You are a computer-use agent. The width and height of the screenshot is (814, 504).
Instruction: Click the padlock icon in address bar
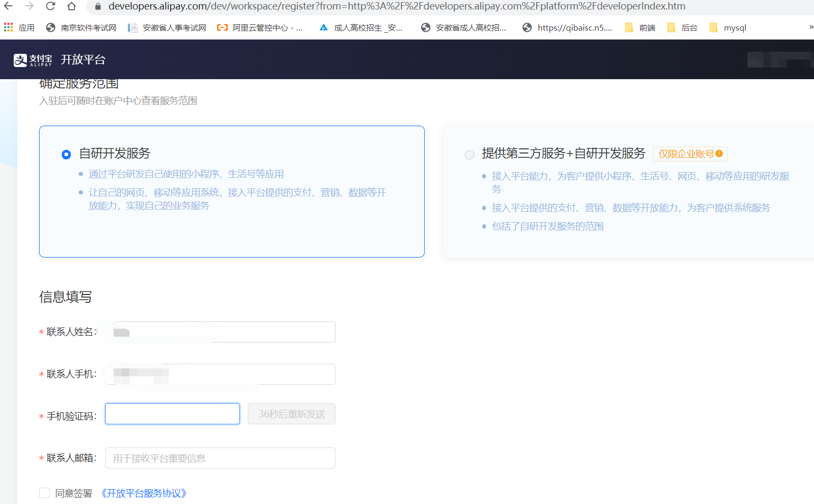98,6
